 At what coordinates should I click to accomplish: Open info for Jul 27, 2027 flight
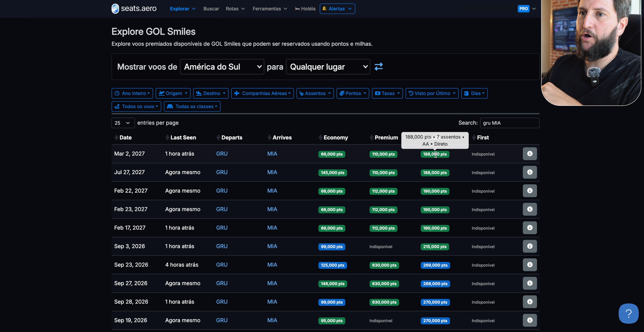(530, 172)
